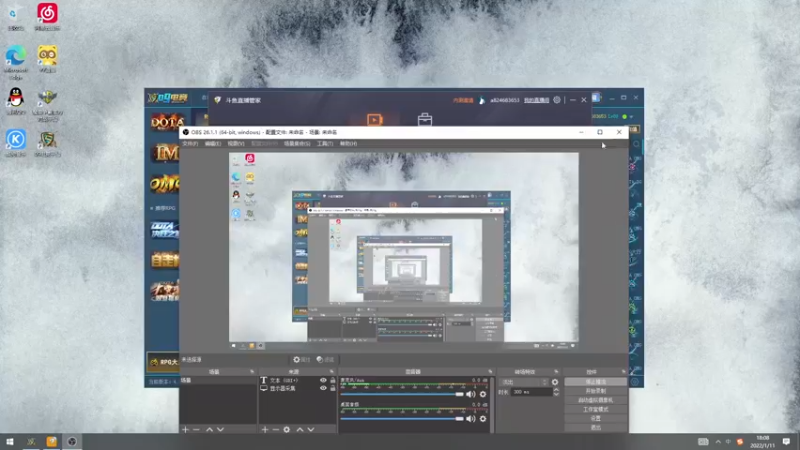Screen dimensions: 800x450
Task: Undock the Controls panel with corner icon
Action: (623, 371)
